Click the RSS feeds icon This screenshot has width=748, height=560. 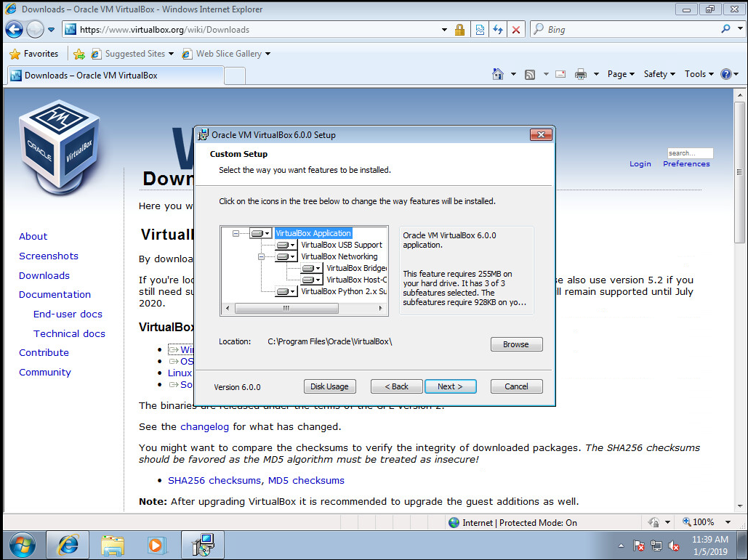point(530,74)
